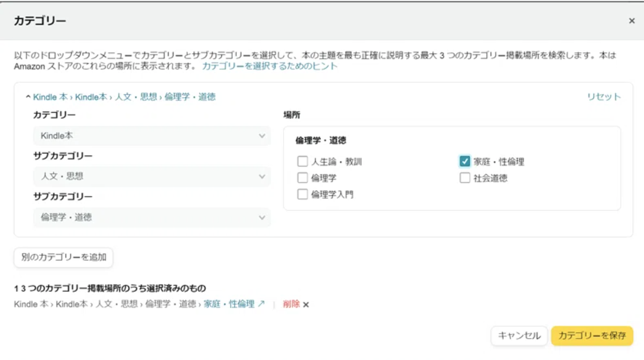Image resolution: width=644 pixels, height=360 pixels.
Task: Click the external link arrow beside 家庭・性倫理
Action: [x=261, y=303]
